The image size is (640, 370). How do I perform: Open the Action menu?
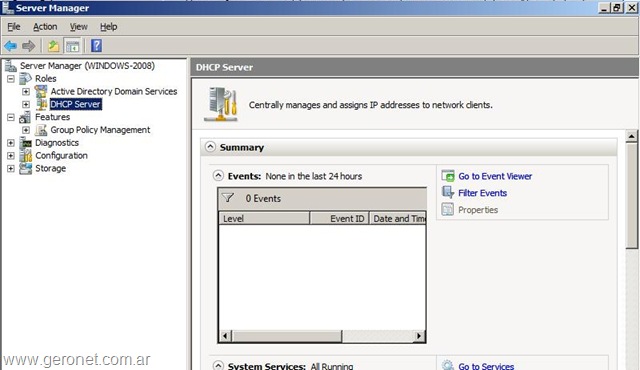point(45,27)
